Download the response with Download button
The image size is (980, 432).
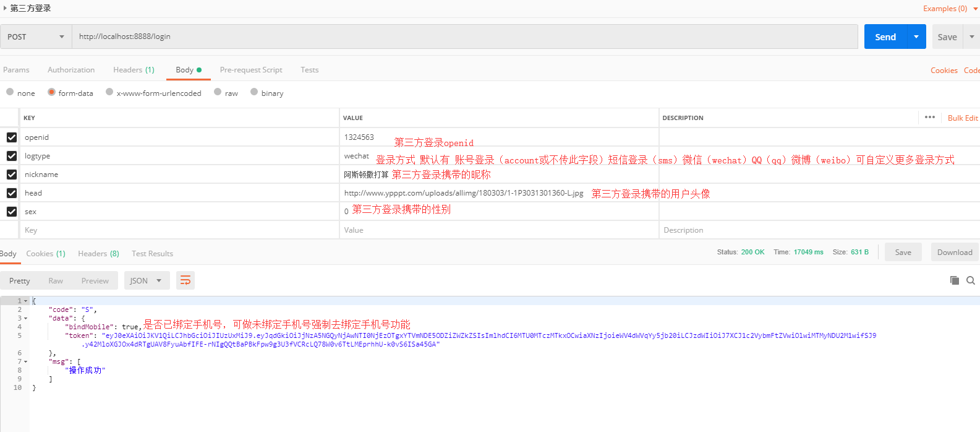pyautogui.click(x=954, y=252)
